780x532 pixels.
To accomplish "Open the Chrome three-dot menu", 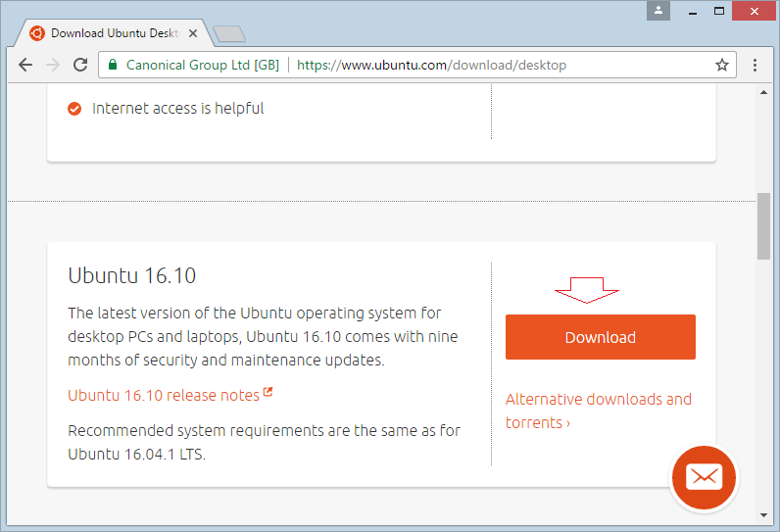I will 755,65.
